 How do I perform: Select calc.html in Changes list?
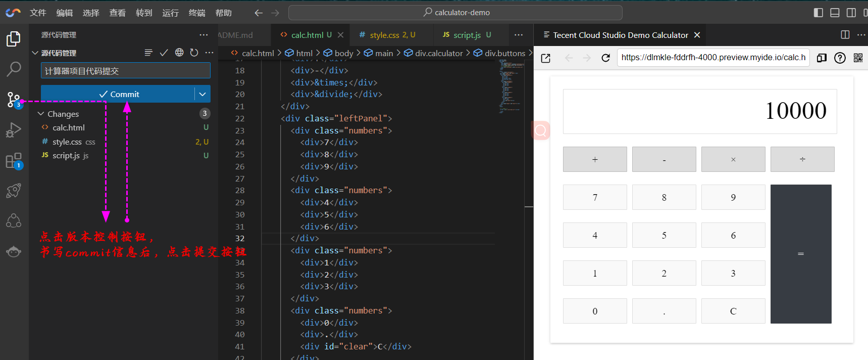(123, 127)
